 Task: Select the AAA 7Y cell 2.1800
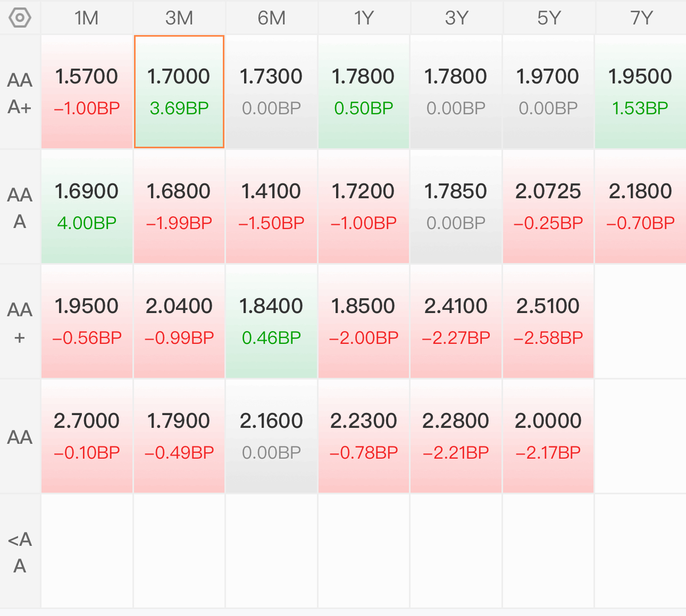point(641,207)
